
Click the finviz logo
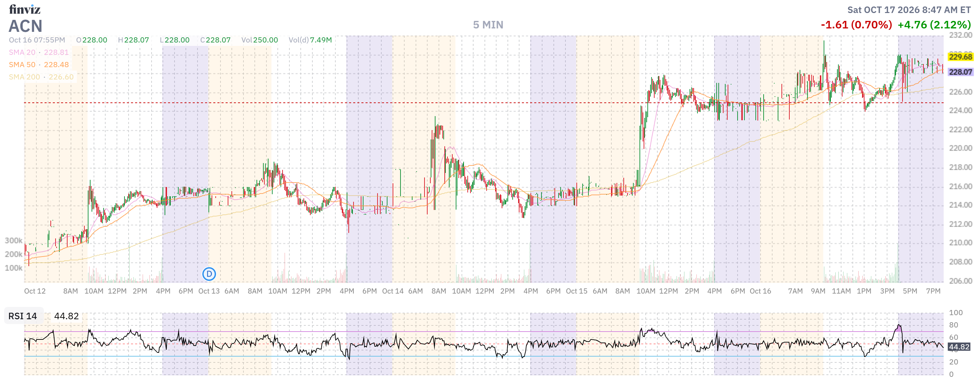click(25, 9)
